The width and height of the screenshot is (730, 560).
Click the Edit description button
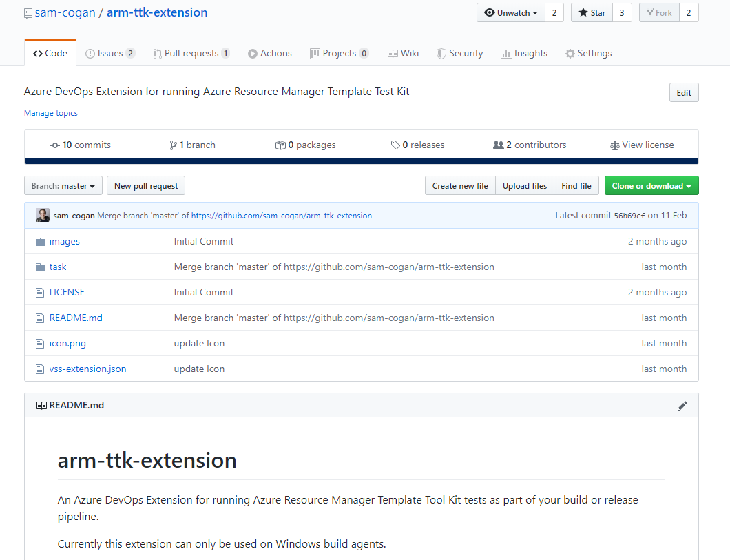tap(684, 92)
